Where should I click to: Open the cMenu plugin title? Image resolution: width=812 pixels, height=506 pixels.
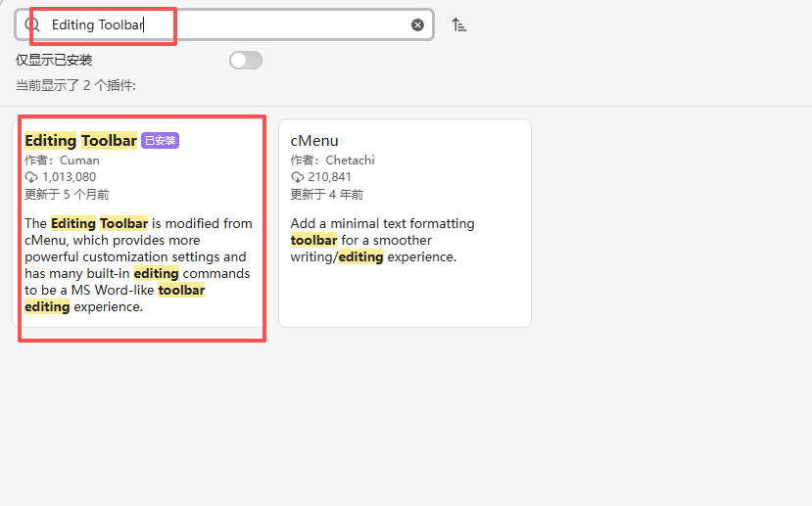(x=314, y=141)
